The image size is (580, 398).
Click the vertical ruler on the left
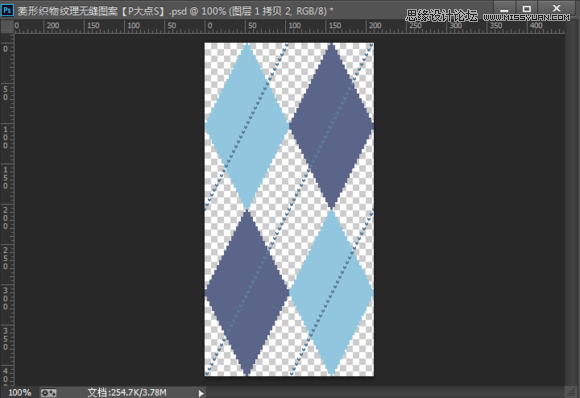(7, 210)
